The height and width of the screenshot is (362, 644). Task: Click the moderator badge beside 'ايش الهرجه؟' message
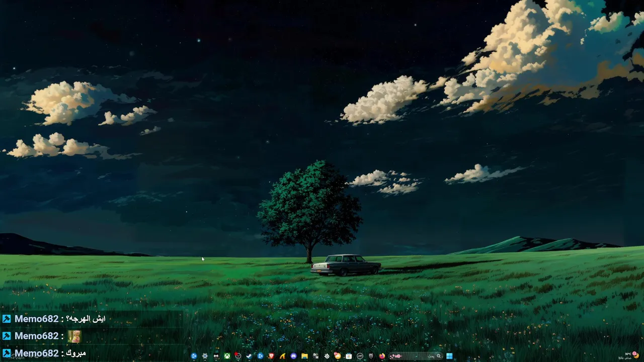7,319
